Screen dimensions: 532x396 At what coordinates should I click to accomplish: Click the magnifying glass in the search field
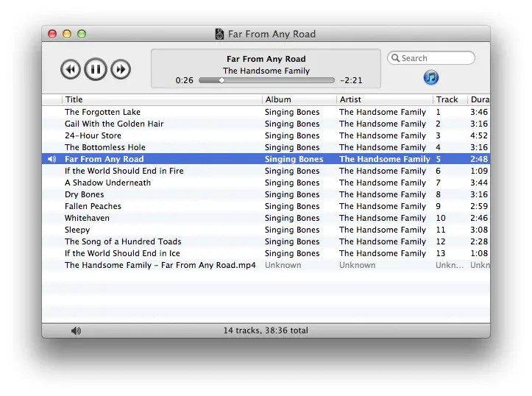coord(395,58)
